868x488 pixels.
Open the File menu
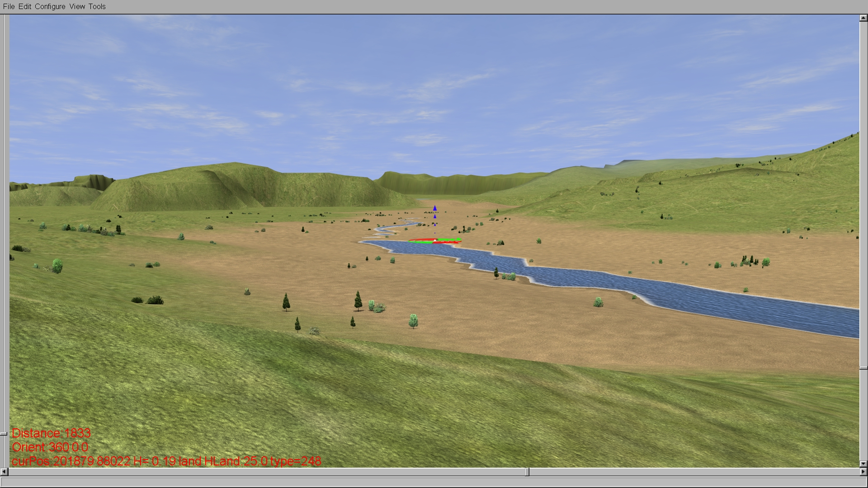click(x=9, y=6)
